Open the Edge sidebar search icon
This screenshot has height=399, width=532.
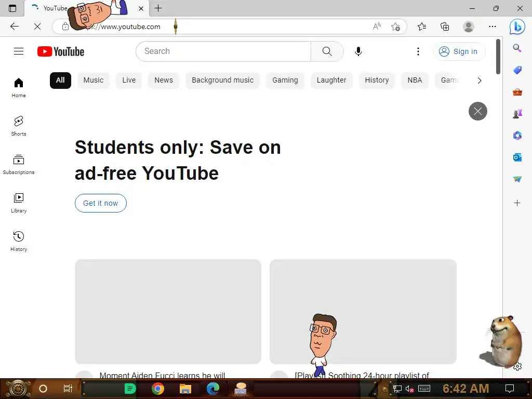click(x=517, y=48)
